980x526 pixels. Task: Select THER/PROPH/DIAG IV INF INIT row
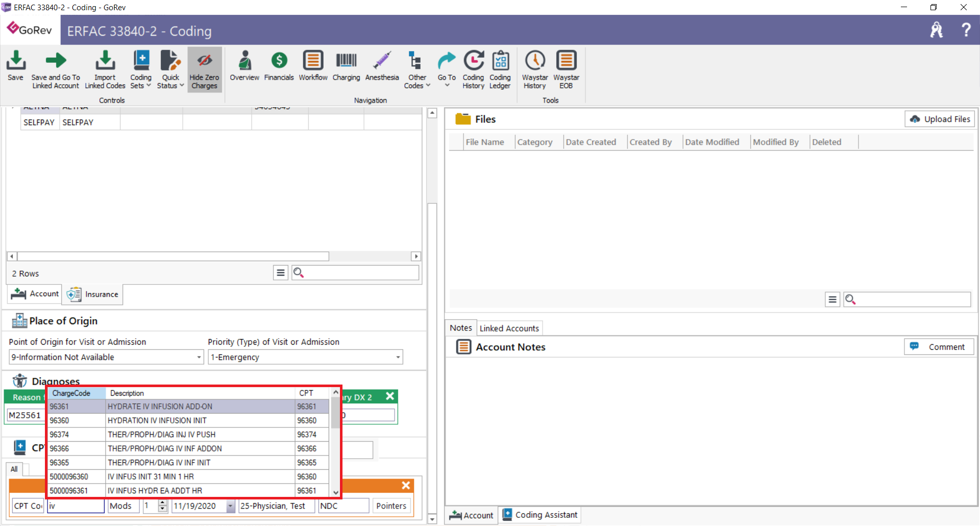189,463
